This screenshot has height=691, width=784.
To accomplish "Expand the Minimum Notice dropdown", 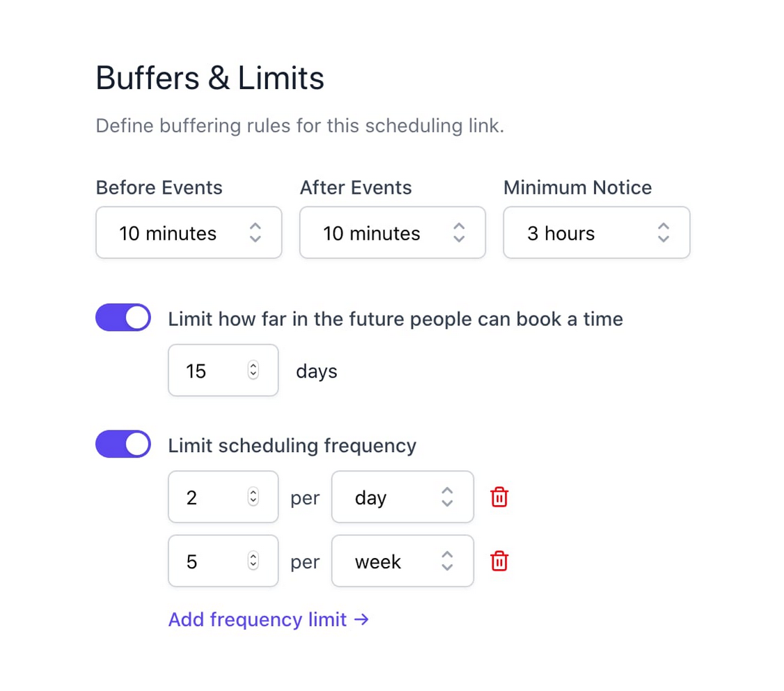I will (596, 233).
